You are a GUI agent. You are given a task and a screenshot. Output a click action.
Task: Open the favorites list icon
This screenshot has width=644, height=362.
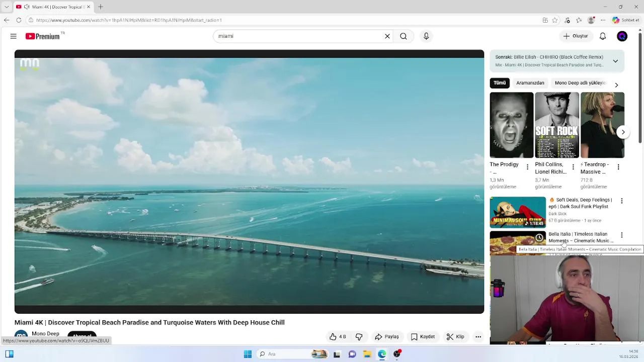tap(579, 20)
